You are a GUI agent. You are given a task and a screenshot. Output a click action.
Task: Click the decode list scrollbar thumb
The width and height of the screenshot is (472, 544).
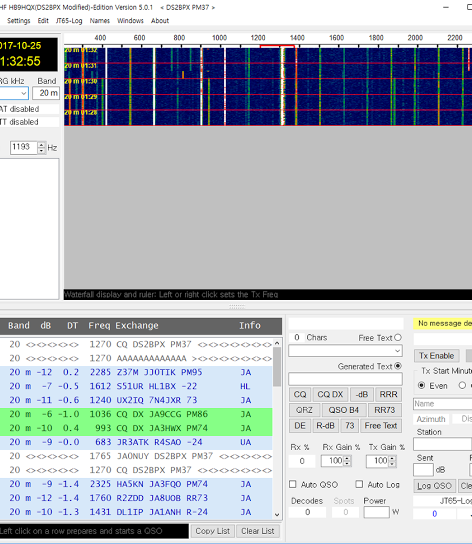[x=277, y=367]
